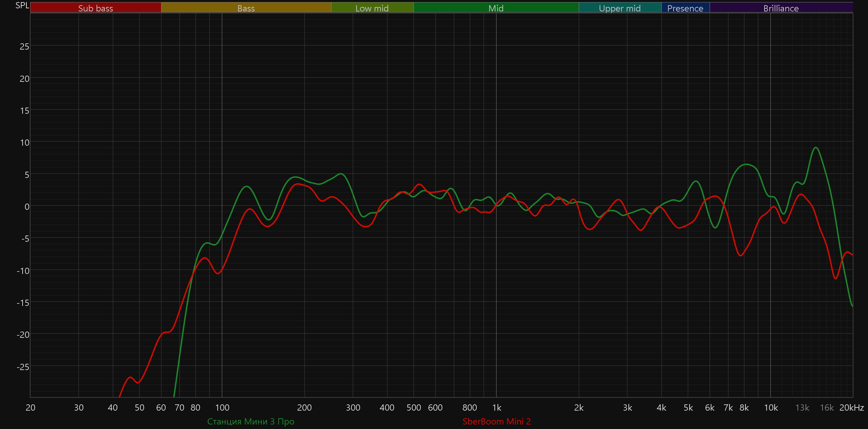
Task: Click the Bass frequency band header
Action: [246, 8]
